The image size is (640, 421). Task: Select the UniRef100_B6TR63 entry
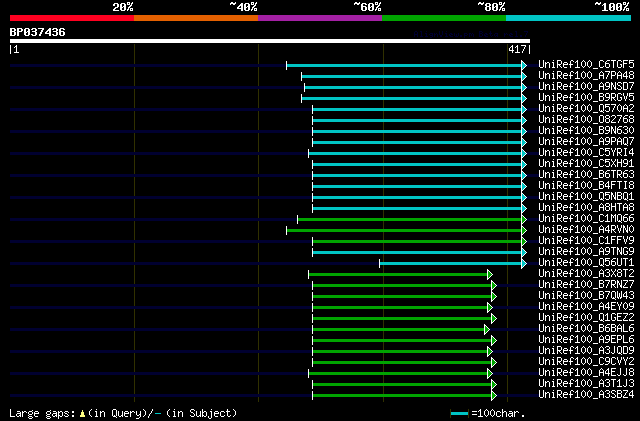[x=586, y=175]
